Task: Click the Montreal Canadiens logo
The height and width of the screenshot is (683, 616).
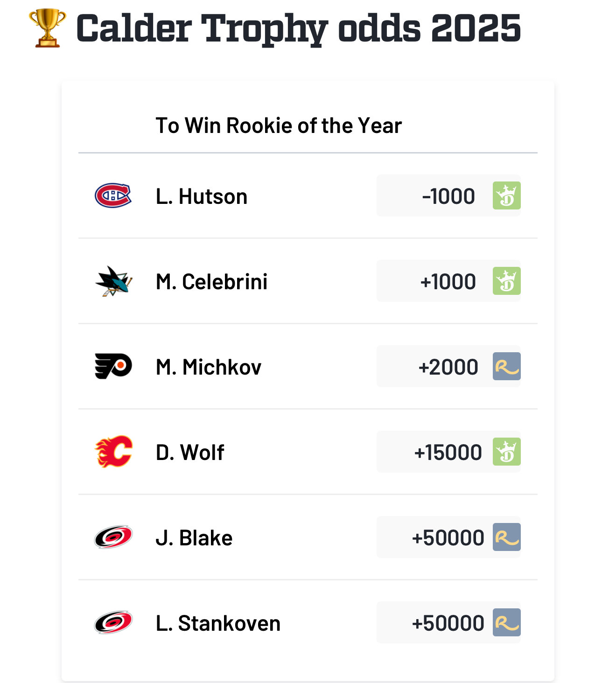Action: point(113,195)
